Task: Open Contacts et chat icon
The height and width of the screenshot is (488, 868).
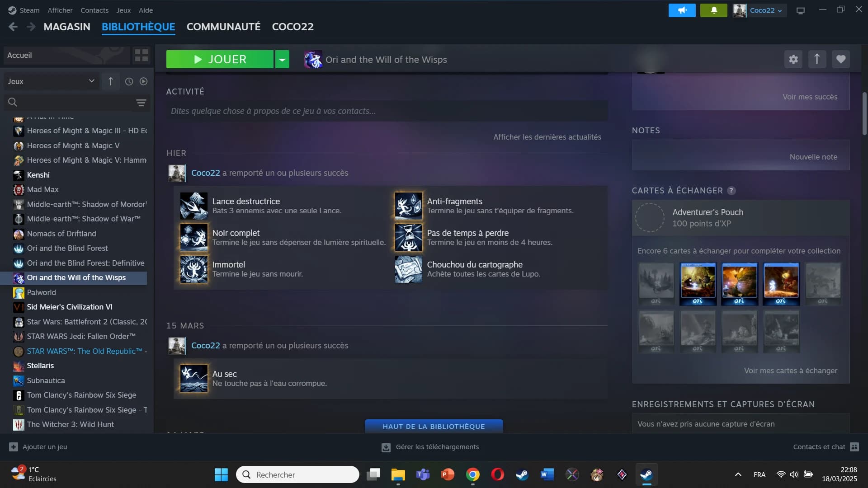Action: click(854, 447)
